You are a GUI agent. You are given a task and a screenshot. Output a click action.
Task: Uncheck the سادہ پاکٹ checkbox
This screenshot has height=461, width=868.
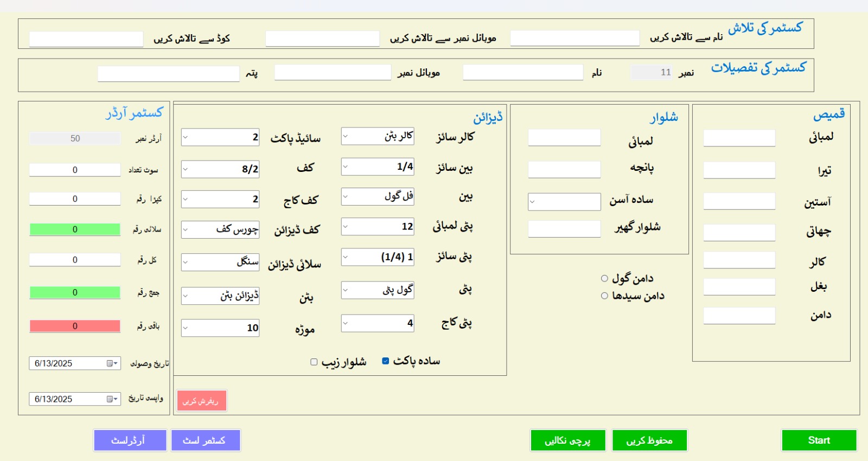[x=386, y=361]
